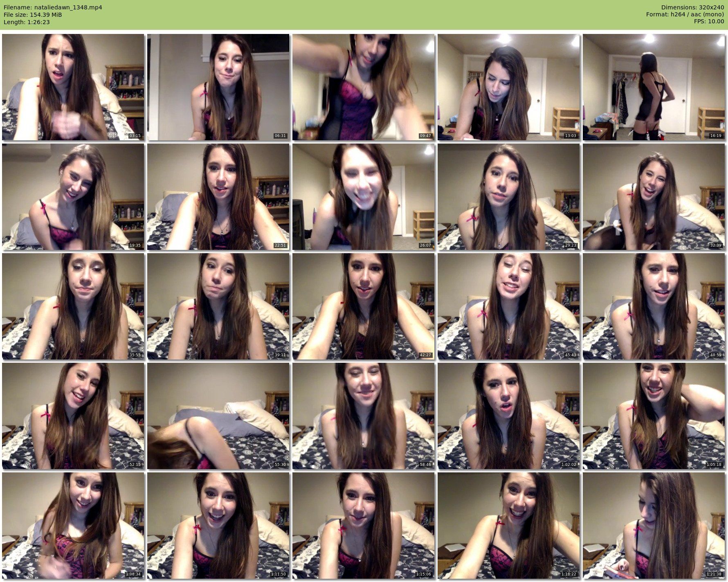Select the thumbnail timestamped 29:23
The height and width of the screenshot is (582, 728).
pos(508,197)
